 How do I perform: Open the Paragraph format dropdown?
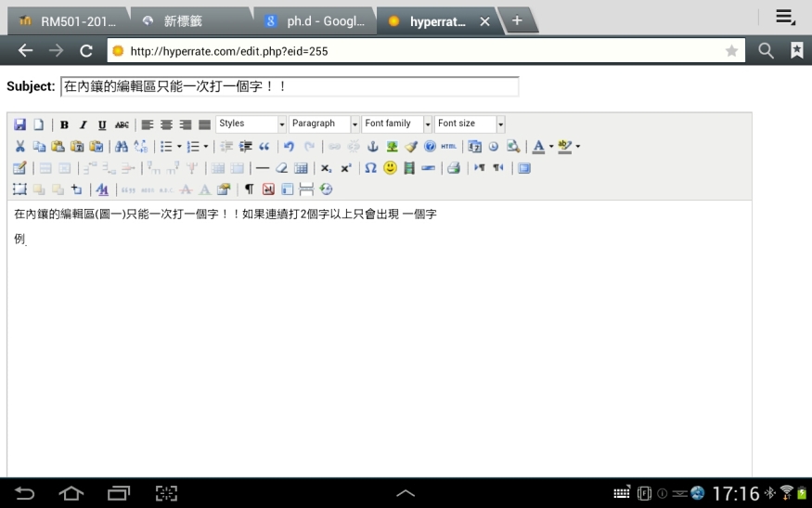pyautogui.click(x=324, y=124)
